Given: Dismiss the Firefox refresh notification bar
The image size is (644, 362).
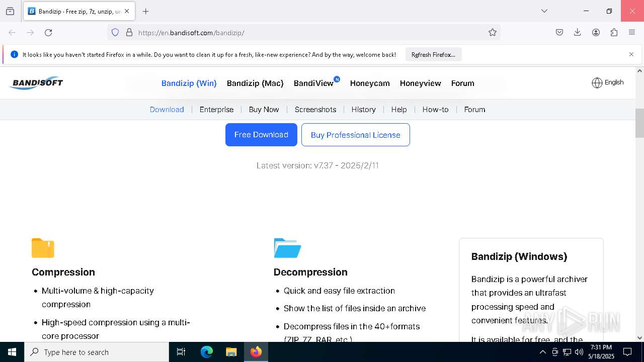Looking at the screenshot, I should [631, 54].
